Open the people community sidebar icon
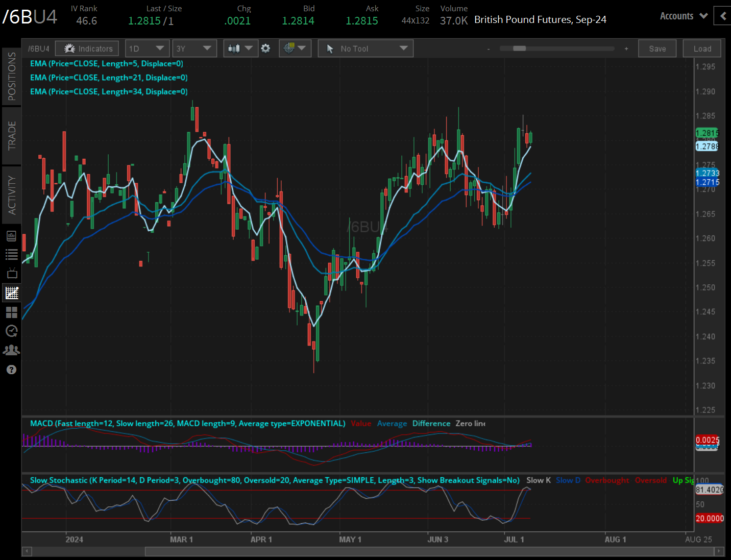 [x=11, y=350]
